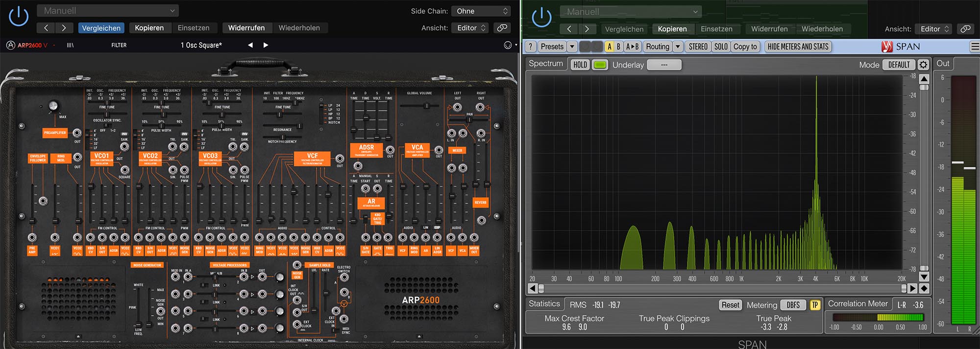The height and width of the screenshot is (349, 980).
Task: Open the Underlay selector
Action: (x=664, y=65)
